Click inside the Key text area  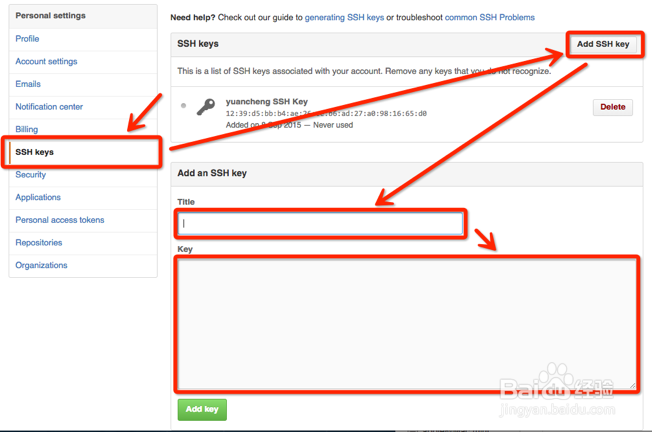point(406,324)
